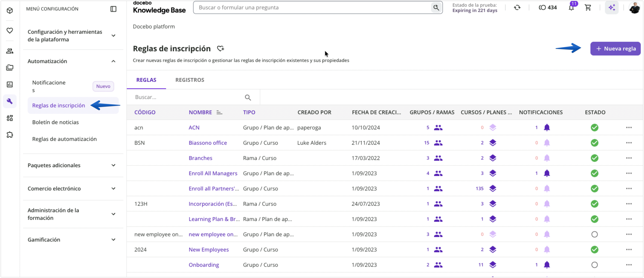Viewport: 644px width, 278px height.
Task: Open shapes widgets icon in left rail
Action: pos(10,118)
